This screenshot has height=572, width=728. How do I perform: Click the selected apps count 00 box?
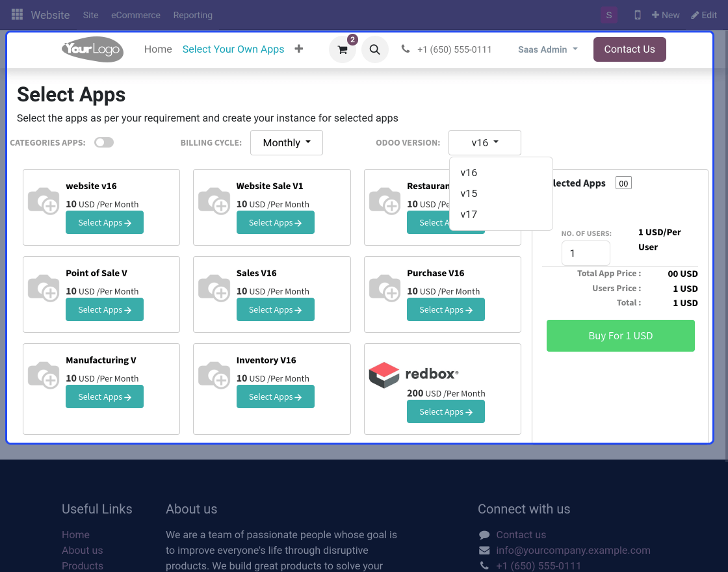point(623,183)
